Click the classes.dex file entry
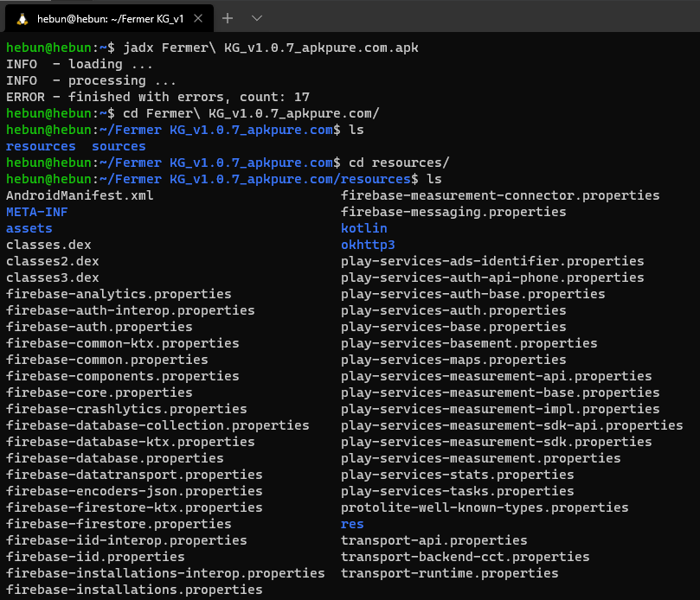 tap(48, 245)
